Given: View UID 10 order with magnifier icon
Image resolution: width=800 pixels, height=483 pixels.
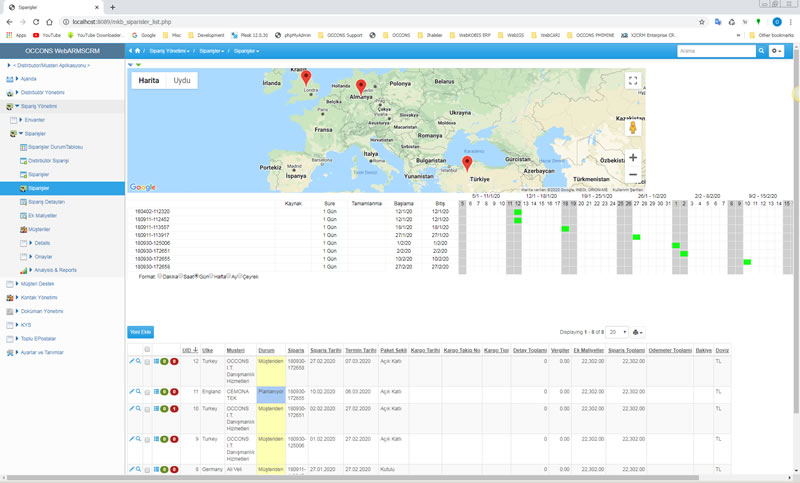Looking at the screenshot, I should pos(138,409).
